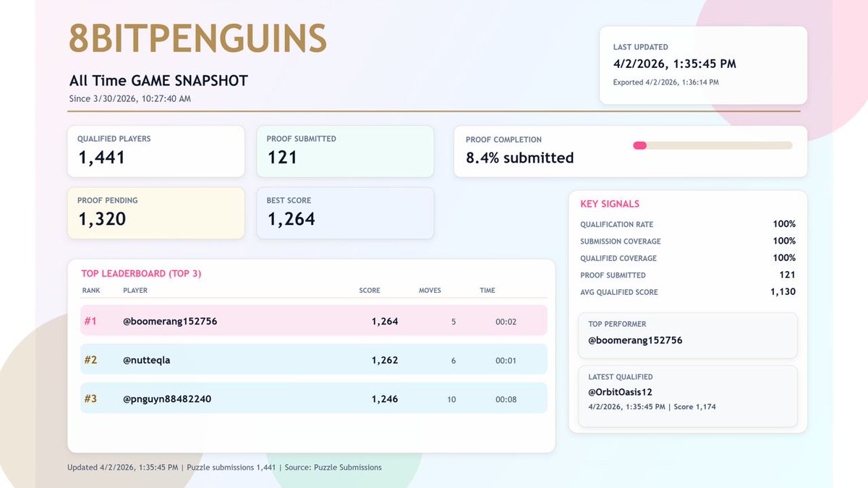Click the Source: Puzzle Submissions footer text
This screenshot has width=868, height=488.
coord(335,467)
